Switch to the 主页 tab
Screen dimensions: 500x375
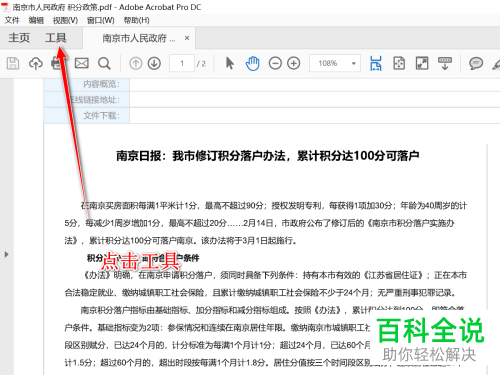[19, 38]
